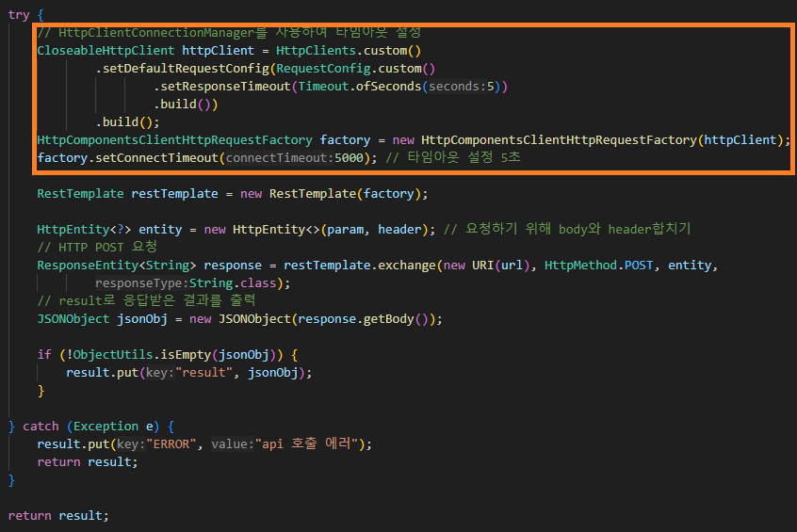Click 'RestTemplate restTemplate' declaration
Image resolution: width=797 pixels, height=532 pixels.
point(127,194)
